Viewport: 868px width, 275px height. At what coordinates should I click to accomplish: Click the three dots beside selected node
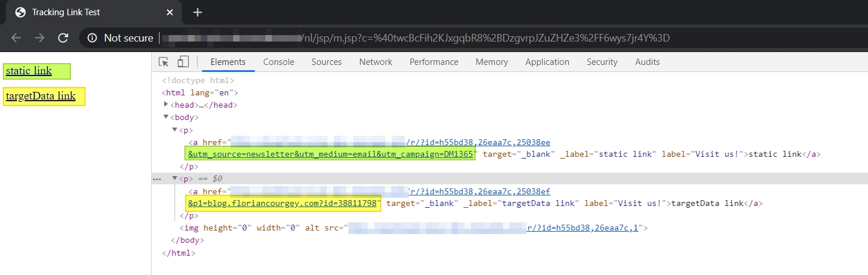coord(156,179)
